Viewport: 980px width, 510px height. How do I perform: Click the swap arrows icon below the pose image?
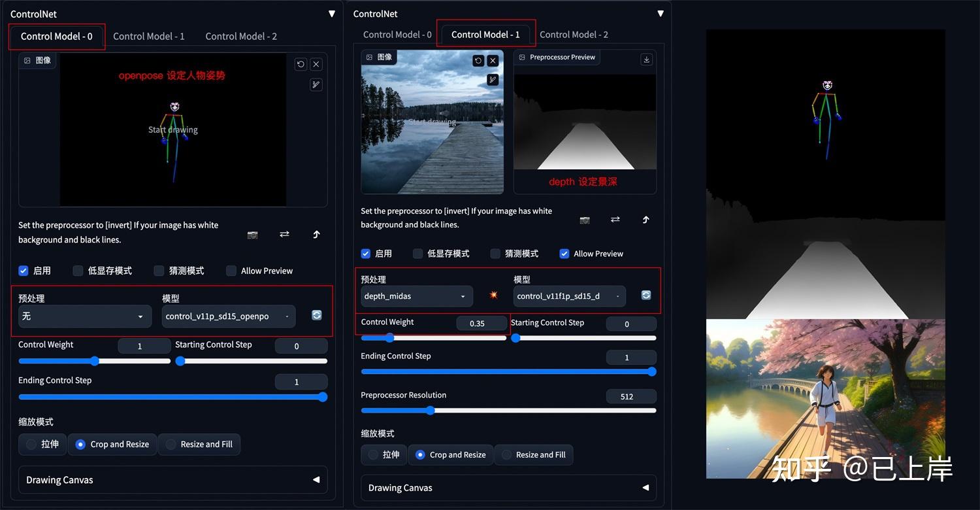tap(284, 234)
